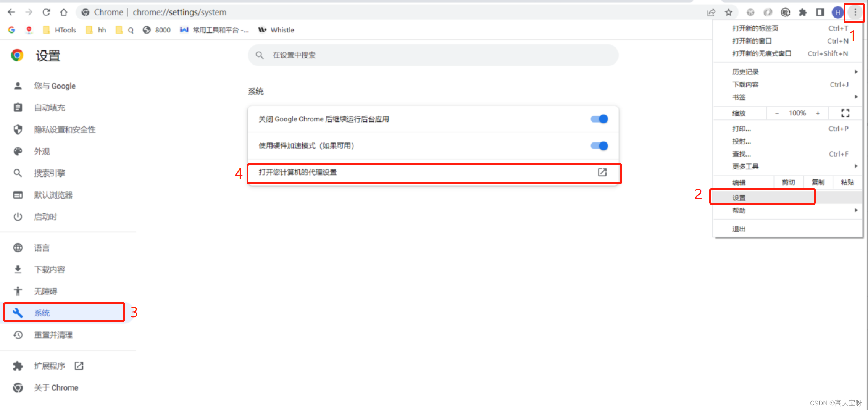
Task: Click 复制 in edit row
Action: pyautogui.click(x=818, y=182)
